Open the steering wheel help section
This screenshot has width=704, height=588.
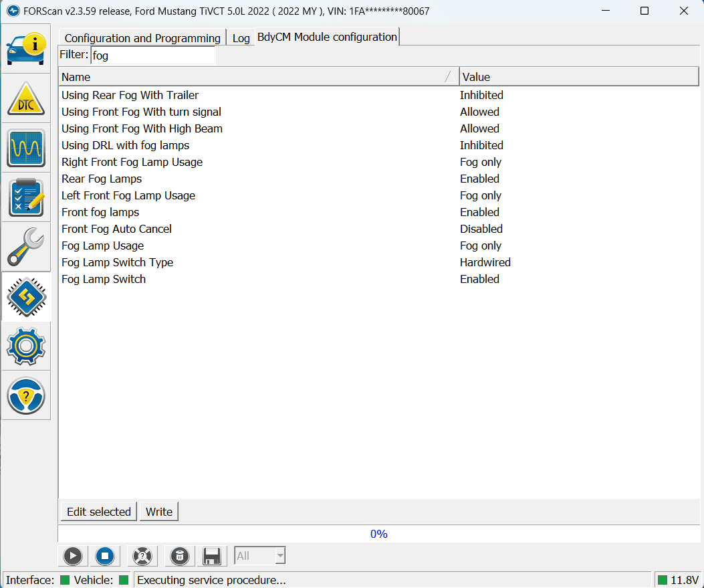click(x=26, y=396)
